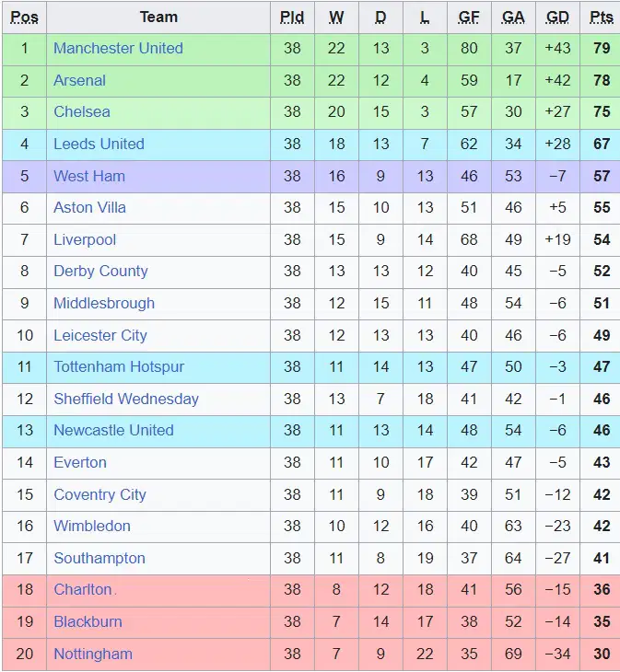620x672 pixels.
Task: Select the West Ham link
Action: tap(89, 176)
